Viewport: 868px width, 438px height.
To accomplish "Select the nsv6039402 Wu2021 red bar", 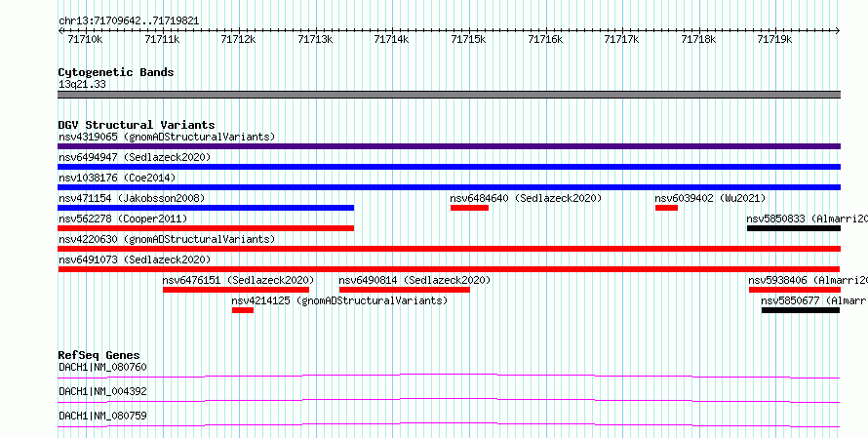I will [666, 208].
